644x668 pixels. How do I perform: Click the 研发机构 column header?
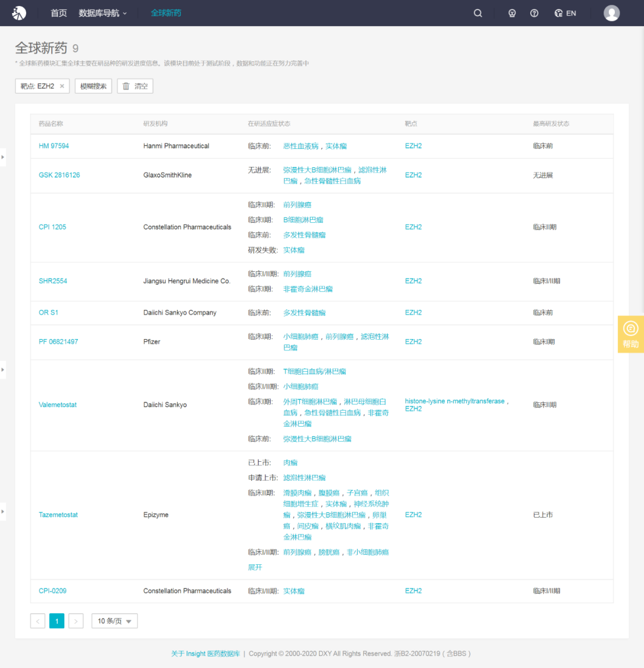(155, 123)
